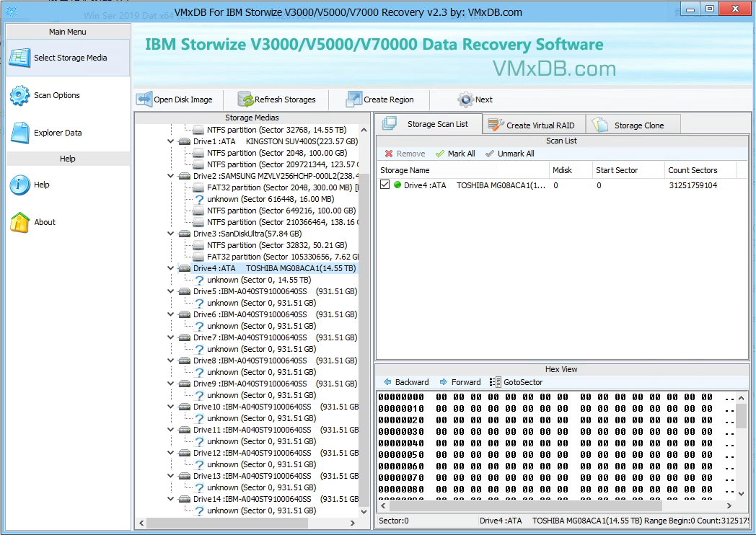Screen dimensions: 756x535
Task: Click the Next gear icon
Action: coord(465,100)
